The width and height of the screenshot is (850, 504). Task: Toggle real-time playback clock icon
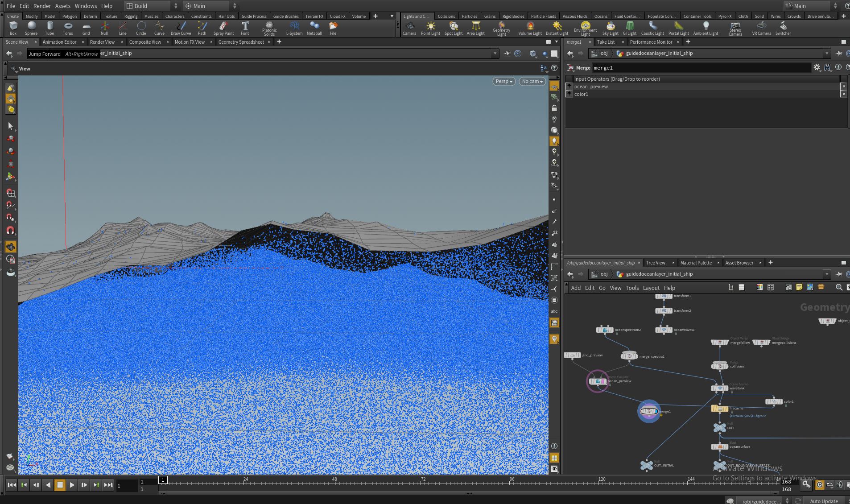pos(820,485)
